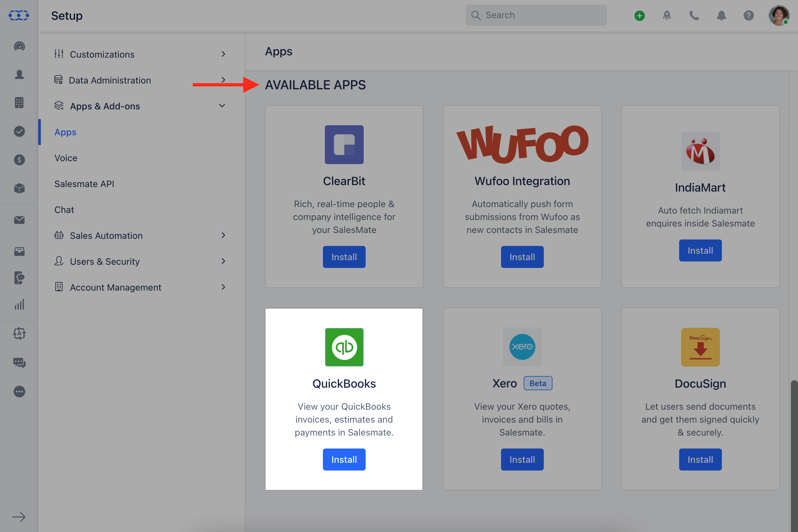Click the green plus quick-add button

[640, 15]
